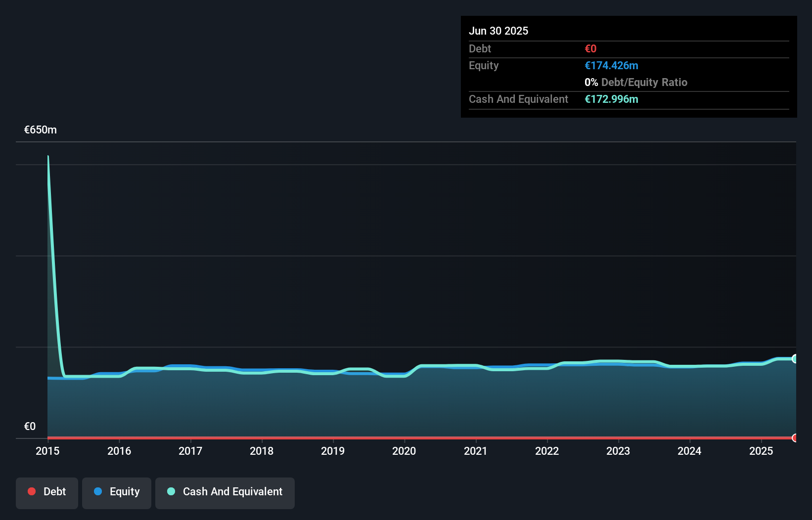The image size is (812, 520).
Task: Click the 2017 year tick label
Action: tap(190, 451)
